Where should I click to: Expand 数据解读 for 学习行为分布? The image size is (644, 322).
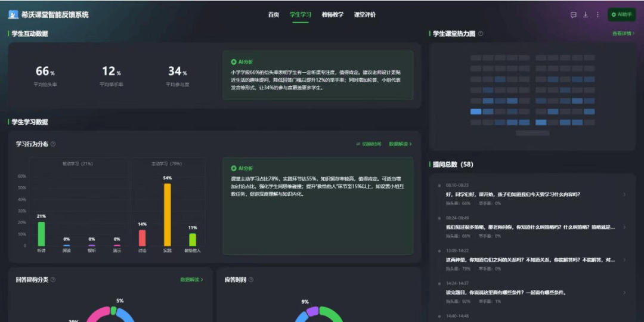pyautogui.click(x=400, y=144)
